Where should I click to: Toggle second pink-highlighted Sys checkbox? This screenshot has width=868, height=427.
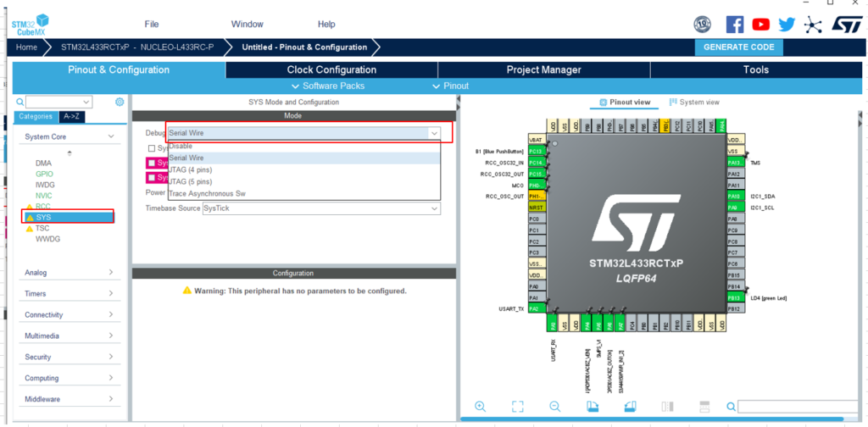(152, 178)
